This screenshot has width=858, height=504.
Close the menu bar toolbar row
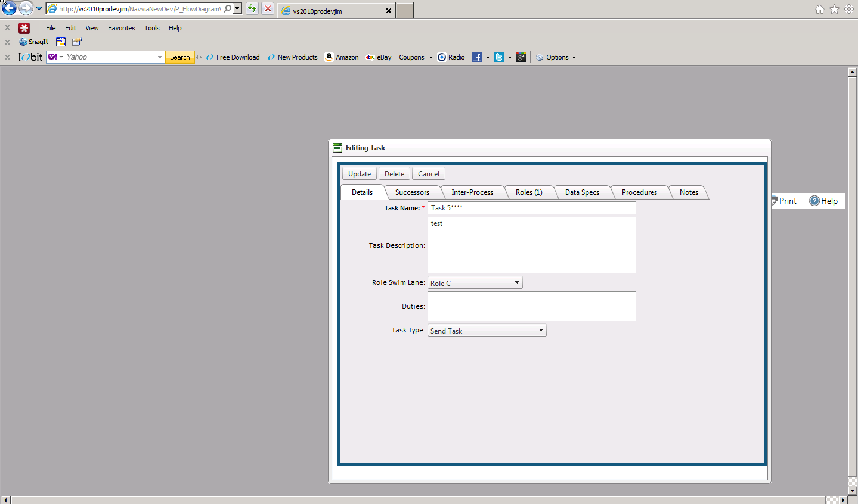[7, 27]
